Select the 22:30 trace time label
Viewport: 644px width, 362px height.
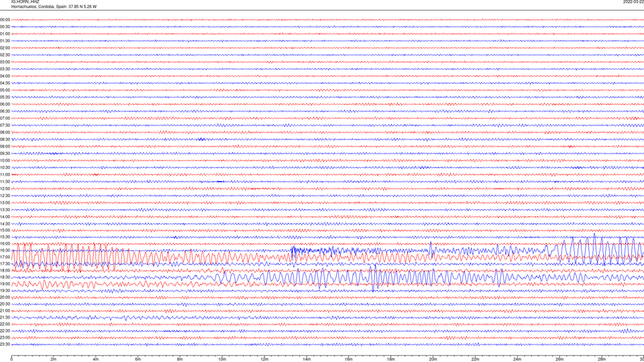point(5,330)
